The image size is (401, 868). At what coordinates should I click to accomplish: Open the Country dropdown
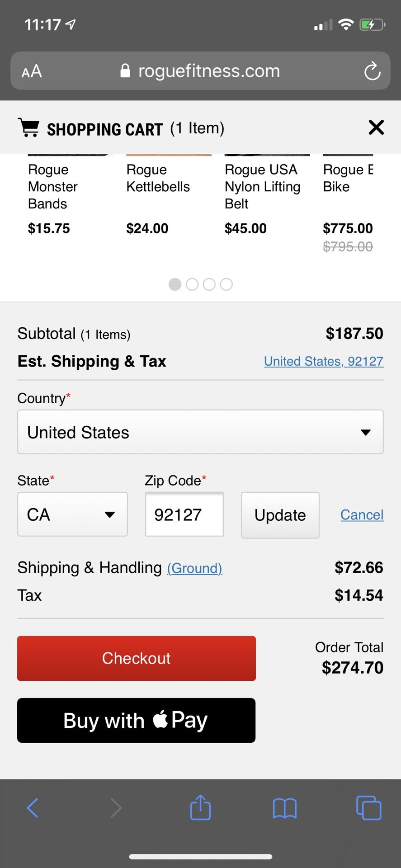point(200,432)
